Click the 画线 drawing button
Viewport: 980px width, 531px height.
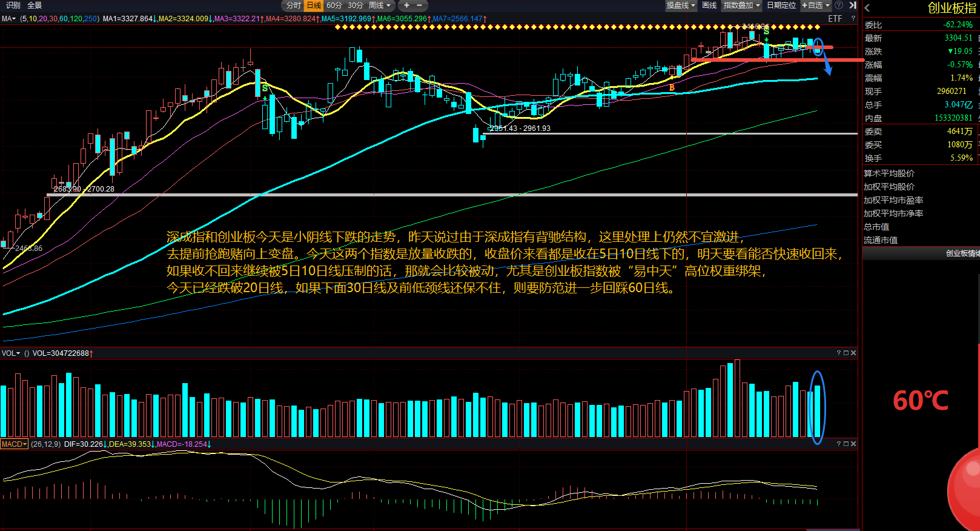[x=709, y=5]
